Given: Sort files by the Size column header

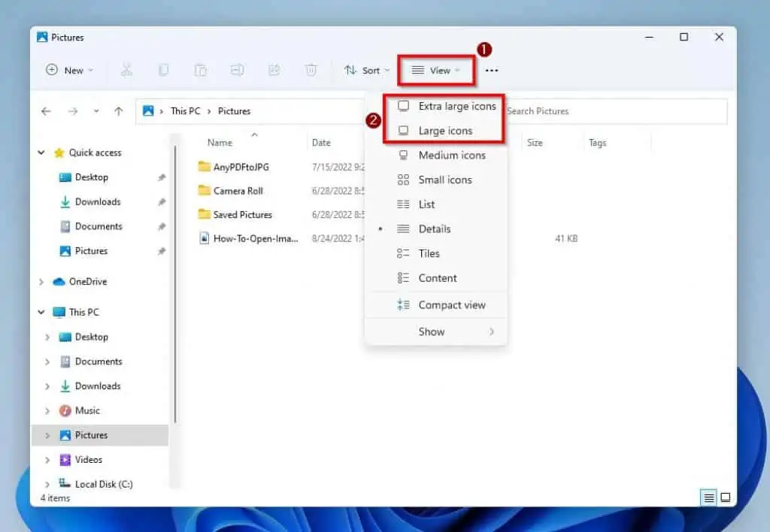Looking at the screenshot, I should pyautogui.click(x=535, y=143).
